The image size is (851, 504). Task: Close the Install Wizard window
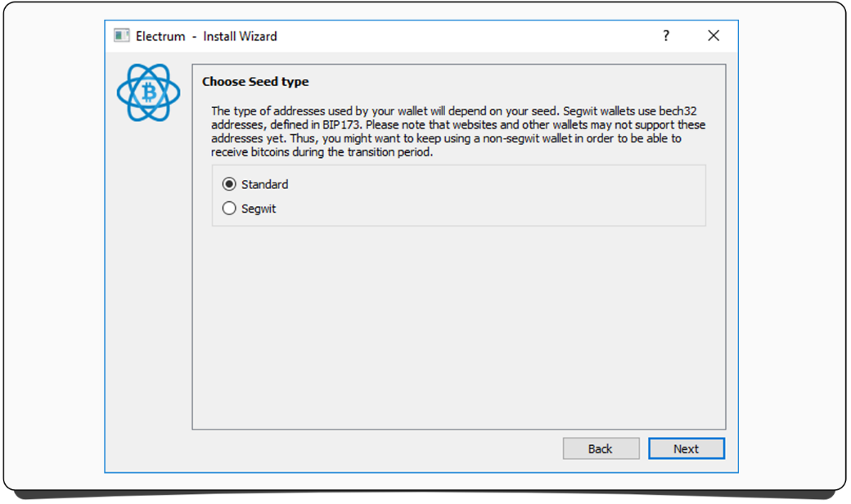714,36
